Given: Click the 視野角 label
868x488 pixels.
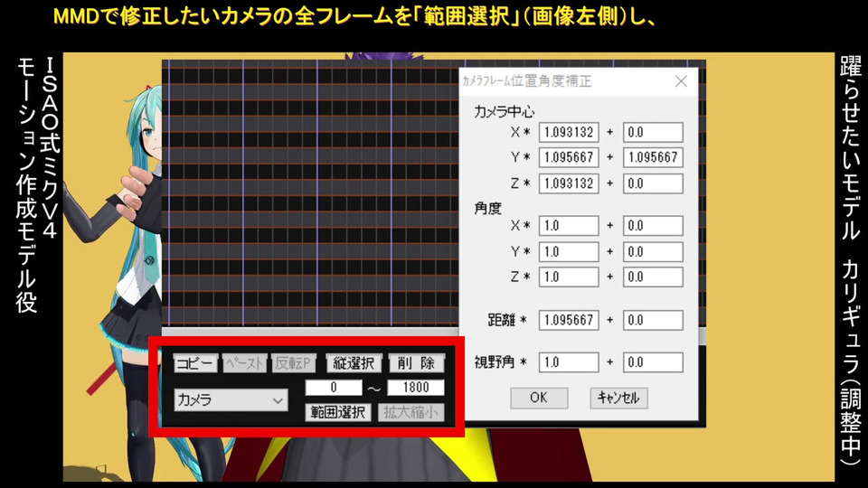Looking at the screenshot, I should tap(495, 362).
